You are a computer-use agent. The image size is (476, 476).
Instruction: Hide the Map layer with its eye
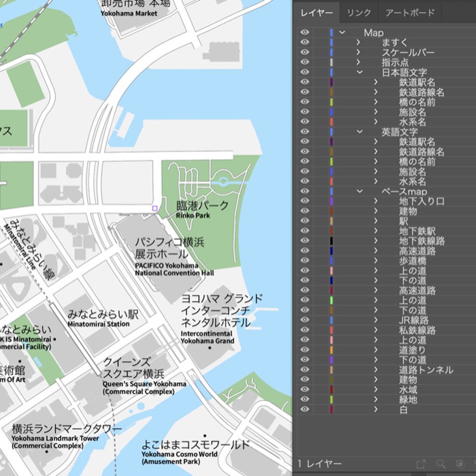coord(305,33)
